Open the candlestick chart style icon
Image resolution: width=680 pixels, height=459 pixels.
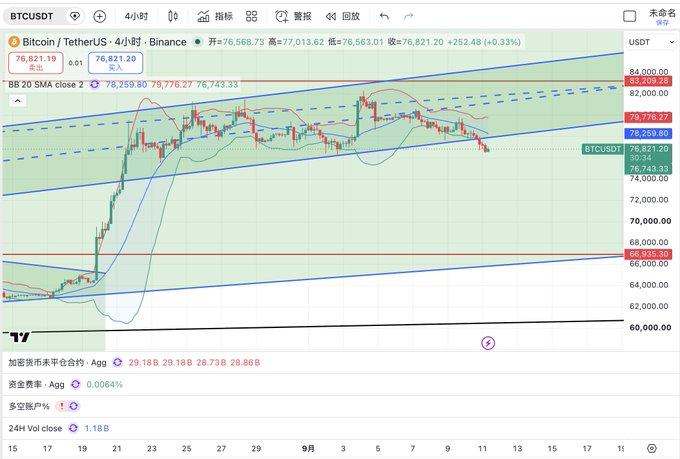(x=173, y=16)
